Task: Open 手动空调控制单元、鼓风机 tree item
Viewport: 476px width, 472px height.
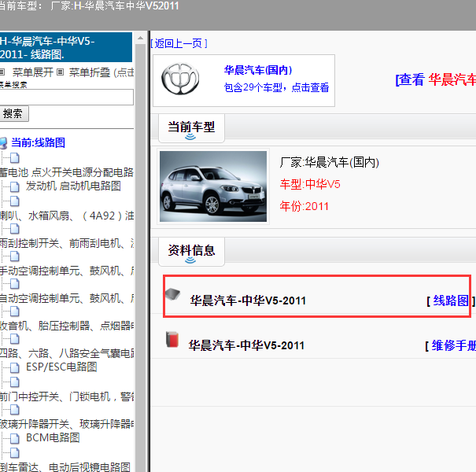Action: [66, 271]
